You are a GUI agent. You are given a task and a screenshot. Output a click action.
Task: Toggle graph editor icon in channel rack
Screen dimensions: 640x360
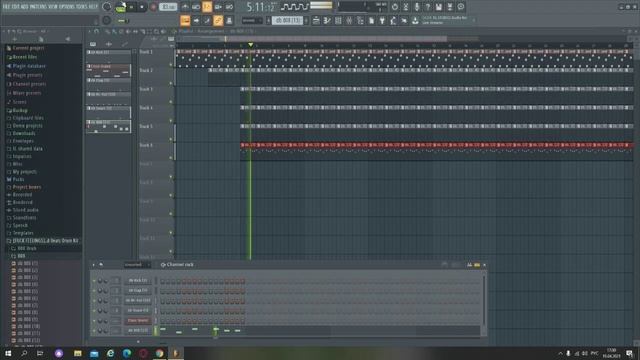coord(469,265)
